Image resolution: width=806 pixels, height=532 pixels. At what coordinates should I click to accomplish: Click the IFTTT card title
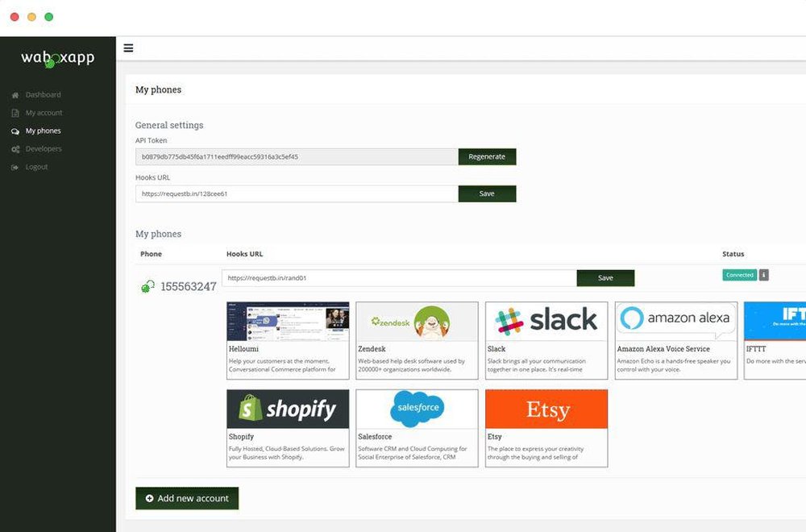pos(756,349)
